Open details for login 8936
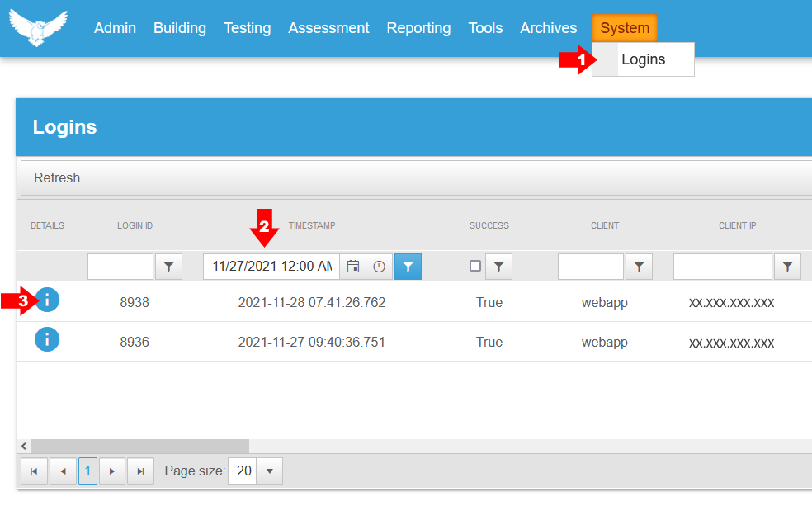 (x=47, y=339)
